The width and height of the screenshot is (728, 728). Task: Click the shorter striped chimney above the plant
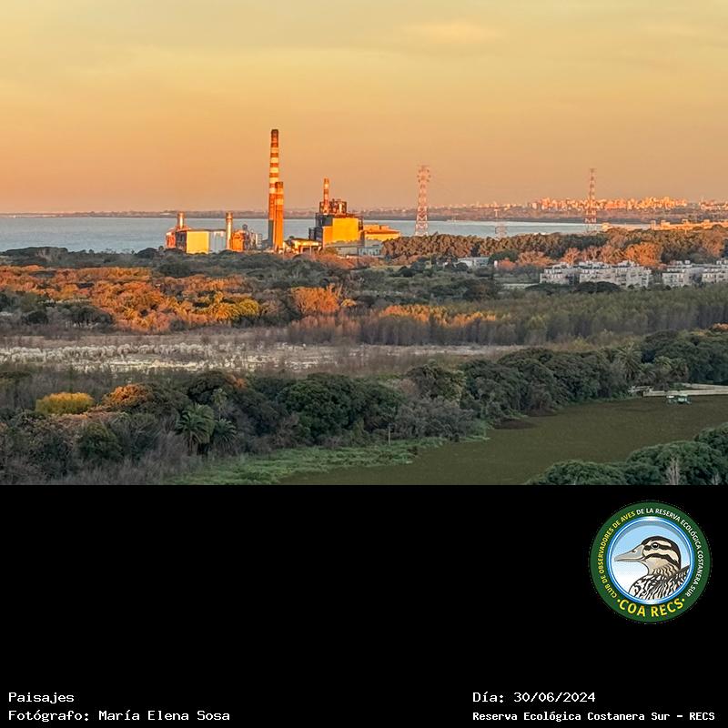click(326, 193)
